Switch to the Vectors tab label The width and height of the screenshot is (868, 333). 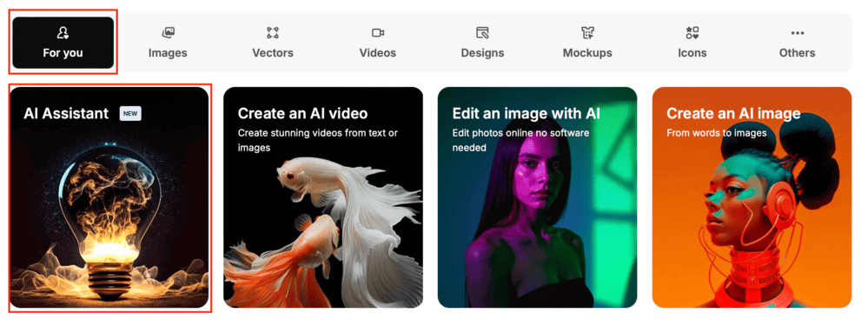point(272,53)
